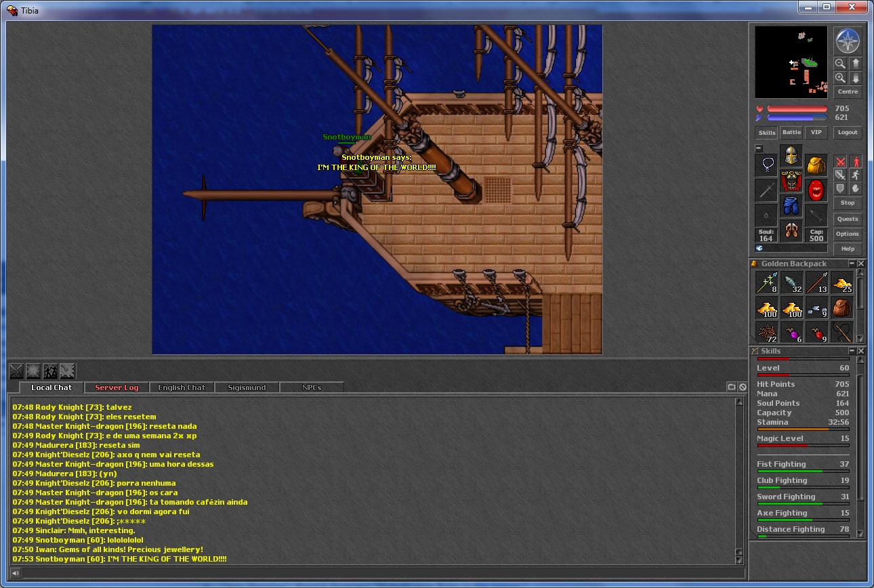Select the red demon shield in equipment
The width and height of the screenshot is (874, 588).
(816, 190)
